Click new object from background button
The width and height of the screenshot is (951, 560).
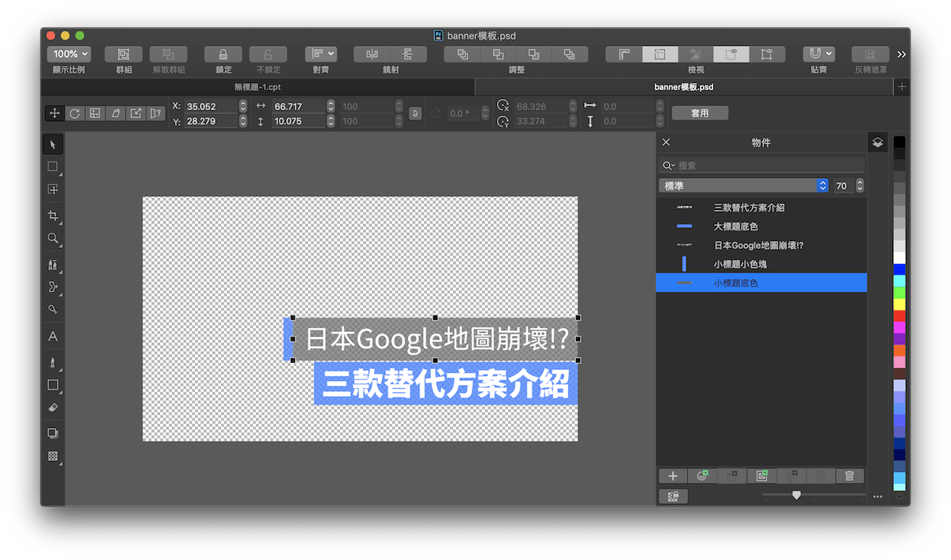click(x=762, y=475)
